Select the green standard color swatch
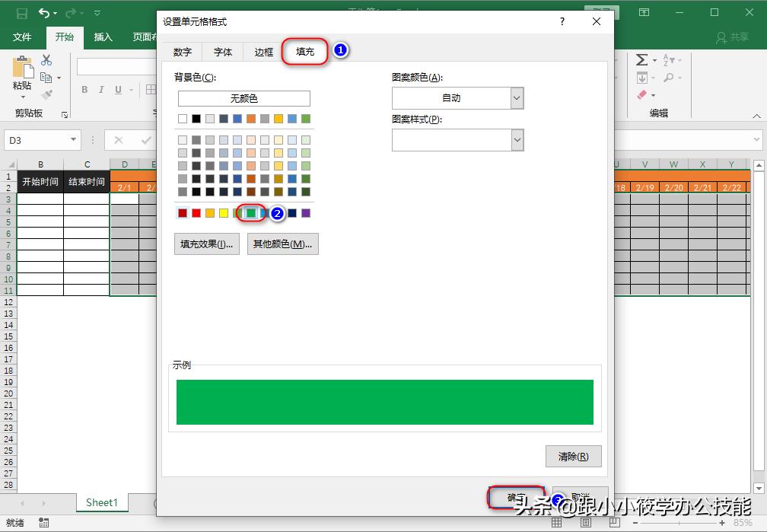 click(251, 213)
